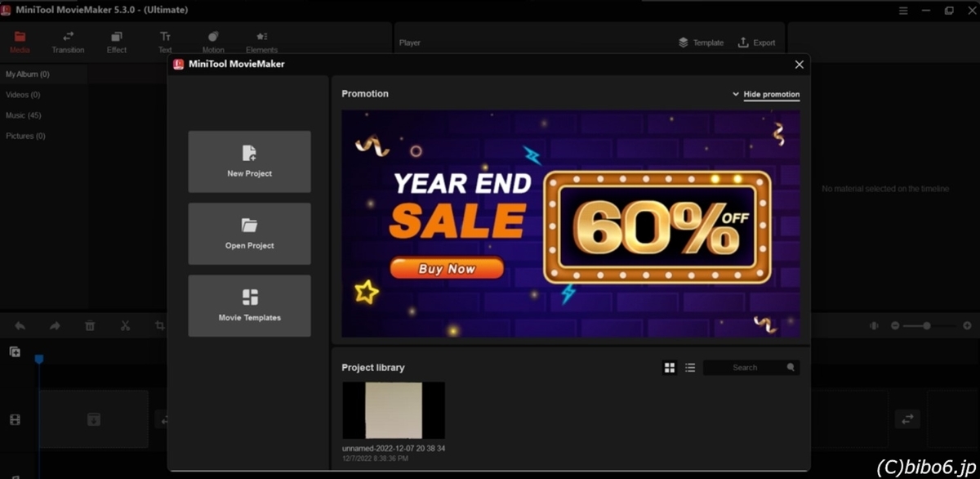This screenshot has height=479, width=980.
Task: Click the transition swap icon right of timeline
Action: click(906, 419)
